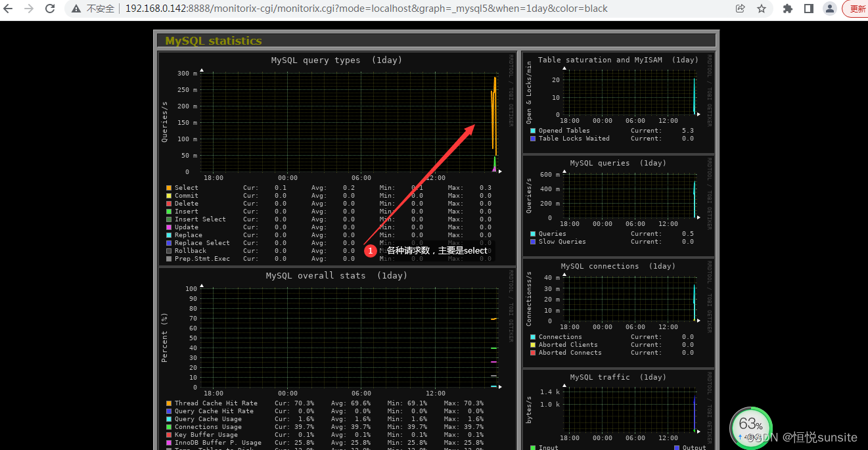
Task: Click the Opened Tables current value 5.3
Action: (688, 131)
